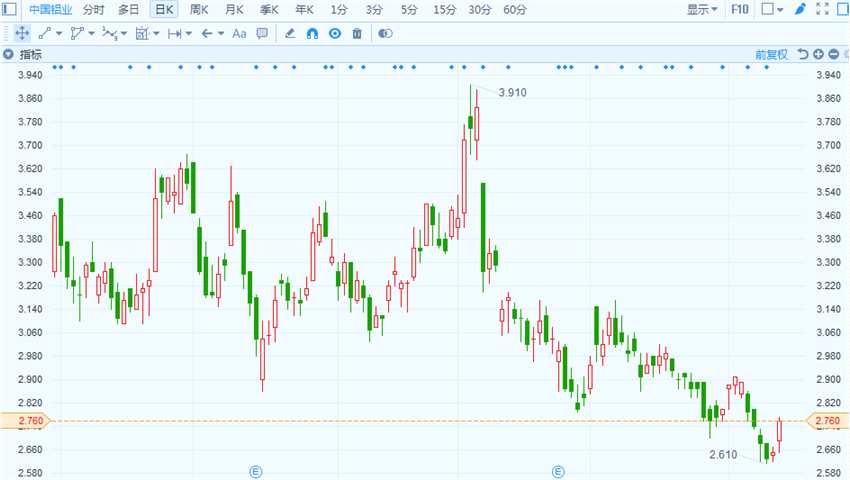Open range tool dropdown arrow
850x480 pixels.
point(189,34)
